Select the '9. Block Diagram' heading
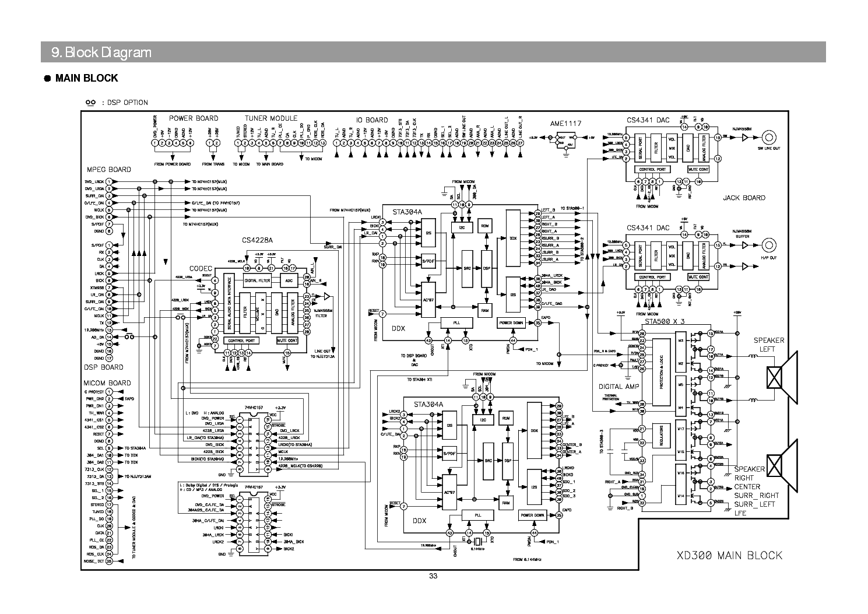The height and width of the screenshot is (614, 868). point(101,52)
